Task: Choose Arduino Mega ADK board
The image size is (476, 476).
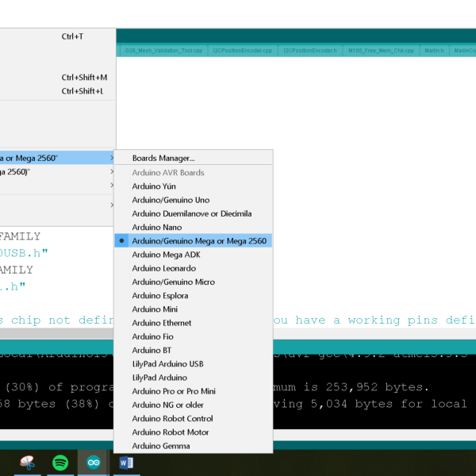Action: [193, 255]
